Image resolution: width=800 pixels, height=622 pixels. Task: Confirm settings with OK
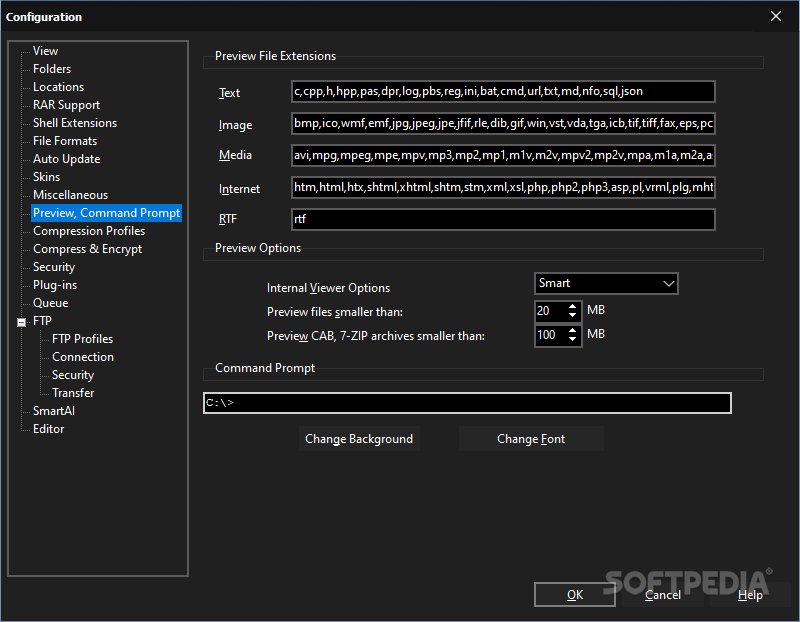(x=575, y=595)
